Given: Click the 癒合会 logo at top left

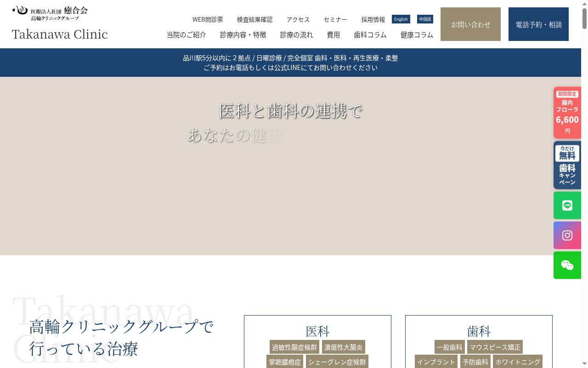Looking at the screenshot, I should (x=50, y=13).
